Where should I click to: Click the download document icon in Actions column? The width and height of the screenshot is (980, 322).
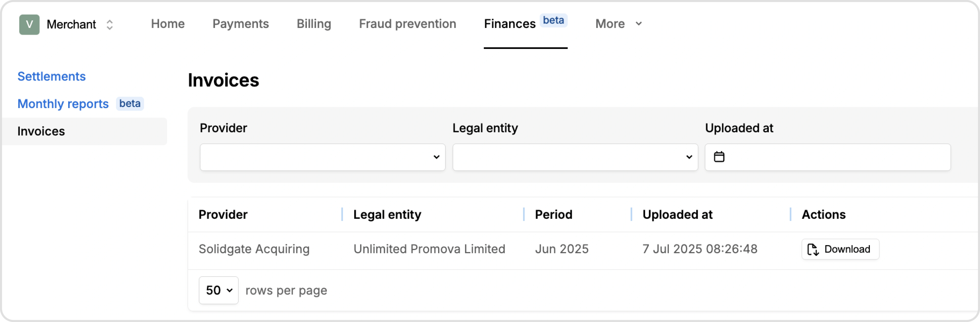[x=813, y=249]
